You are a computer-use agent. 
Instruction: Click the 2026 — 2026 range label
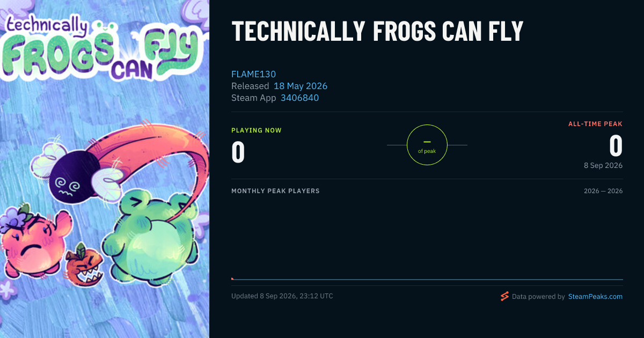[603, 191]
